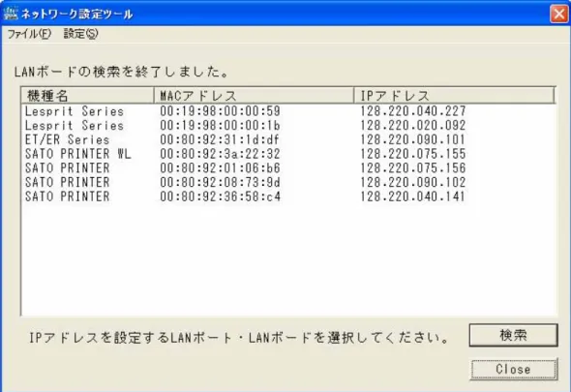
Task: Click MAC address 00:80:92:31:1d:df
Action: (x=220, y=140)
